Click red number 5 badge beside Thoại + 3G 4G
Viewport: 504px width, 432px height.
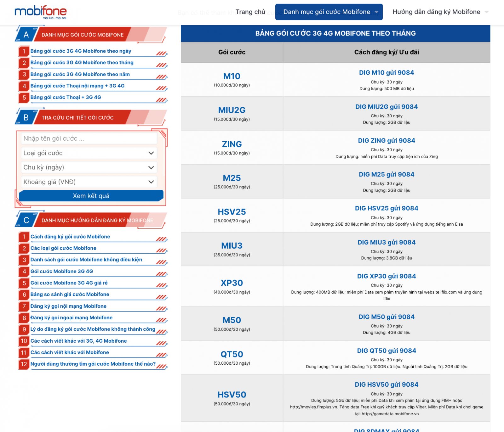coord(24,98)
